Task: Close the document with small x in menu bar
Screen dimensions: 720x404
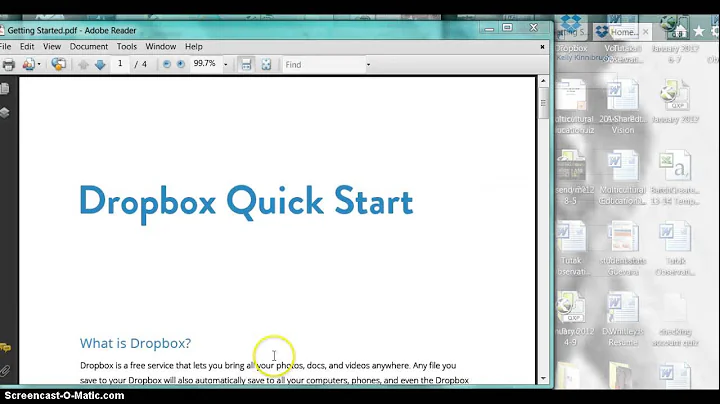Action: (x=542, y=47)
